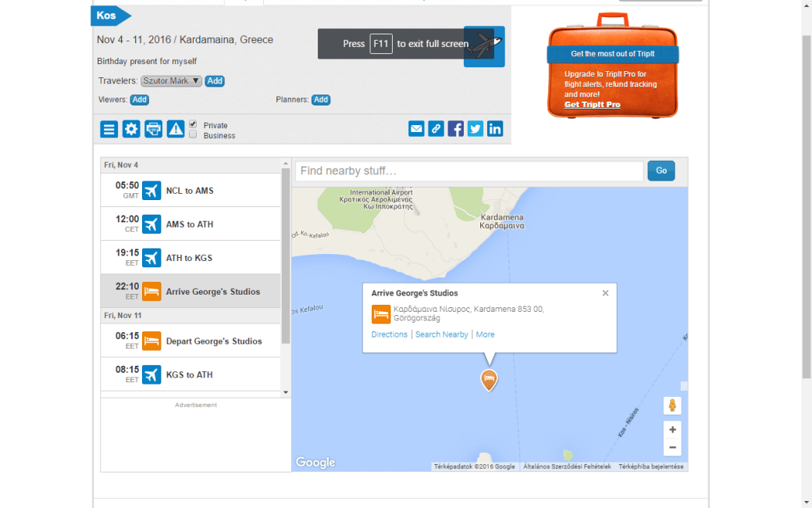Viewport: 812px width, 508px height.
Task: Share trip on Twitter
Action: (x=475, y=129)
